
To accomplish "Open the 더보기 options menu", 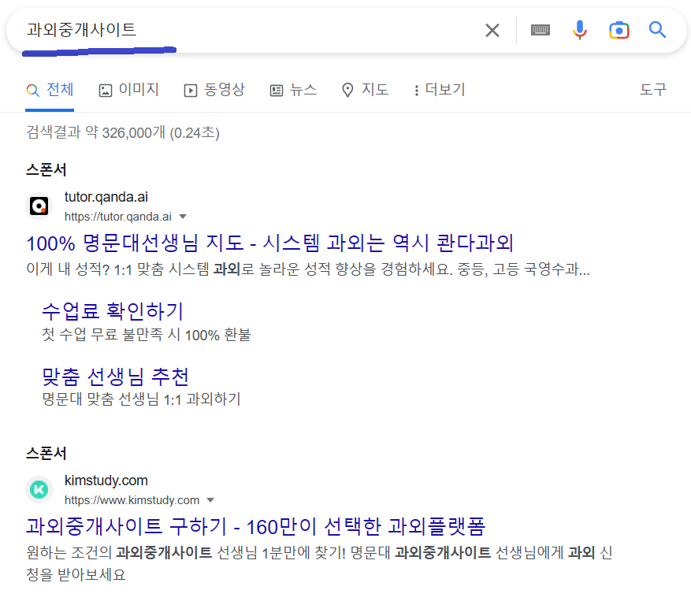I will point(438,90).
